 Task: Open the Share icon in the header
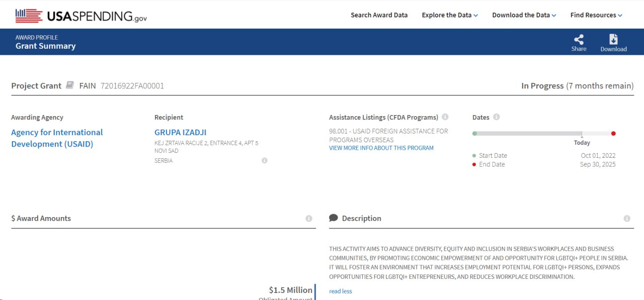coord(579,40)
